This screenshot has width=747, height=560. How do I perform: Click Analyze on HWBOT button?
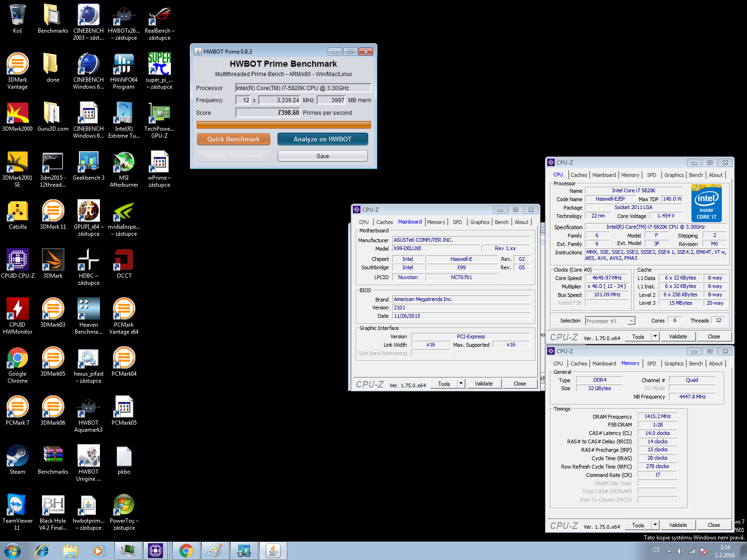pos(323,139)
